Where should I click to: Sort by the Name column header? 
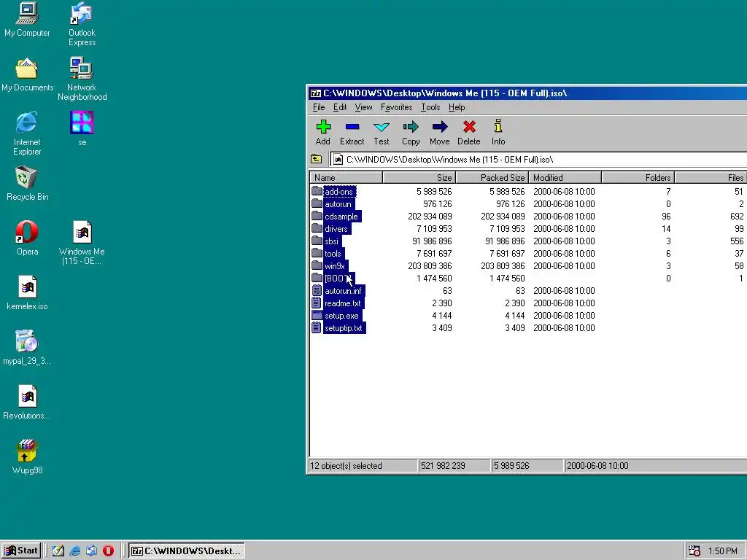coord(346,178)
